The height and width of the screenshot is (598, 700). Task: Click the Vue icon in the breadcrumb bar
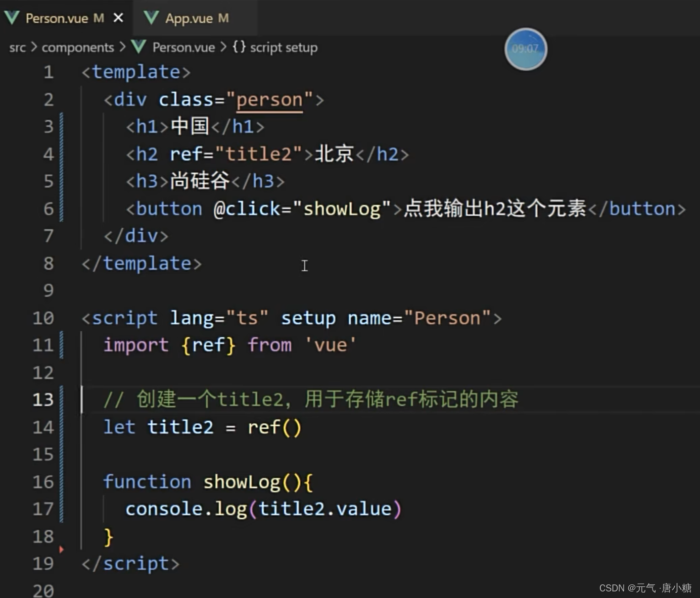136,46
